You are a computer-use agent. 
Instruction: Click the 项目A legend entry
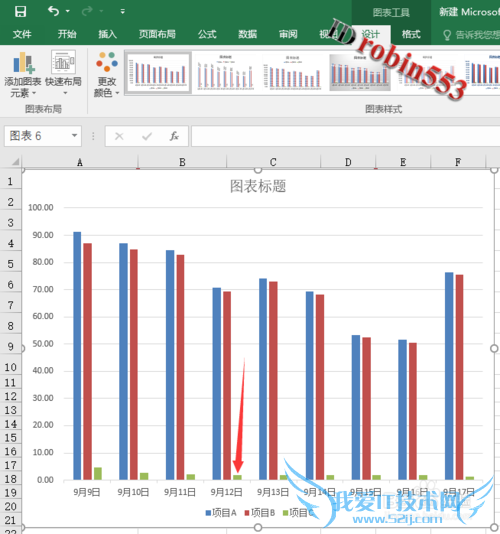tap(221, 513)
